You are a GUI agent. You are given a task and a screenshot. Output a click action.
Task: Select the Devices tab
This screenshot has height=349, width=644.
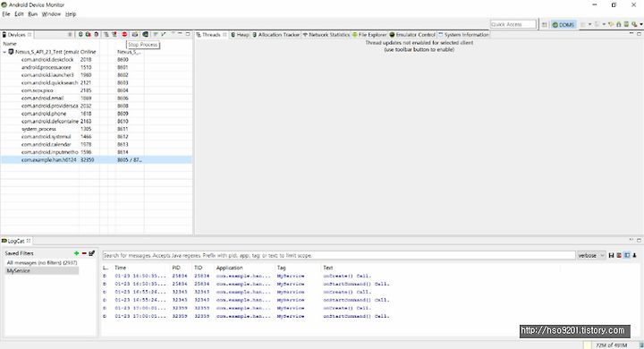pyautogui.click(x=16, y=35)
